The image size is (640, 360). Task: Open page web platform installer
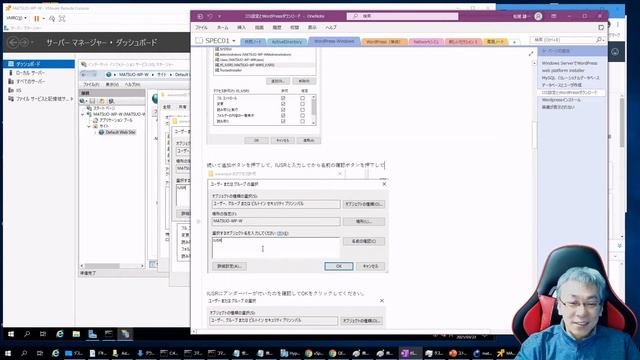click(563, 71)
